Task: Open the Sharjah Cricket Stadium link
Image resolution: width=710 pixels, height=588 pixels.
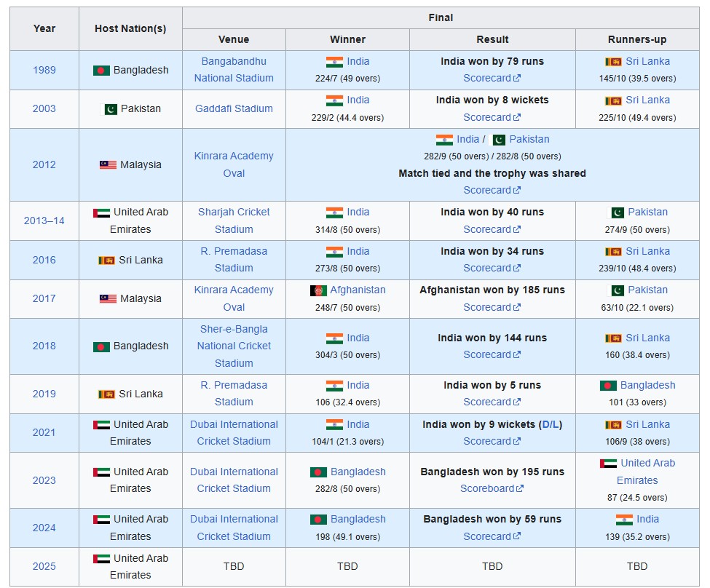Action: (x=234, y=220)
